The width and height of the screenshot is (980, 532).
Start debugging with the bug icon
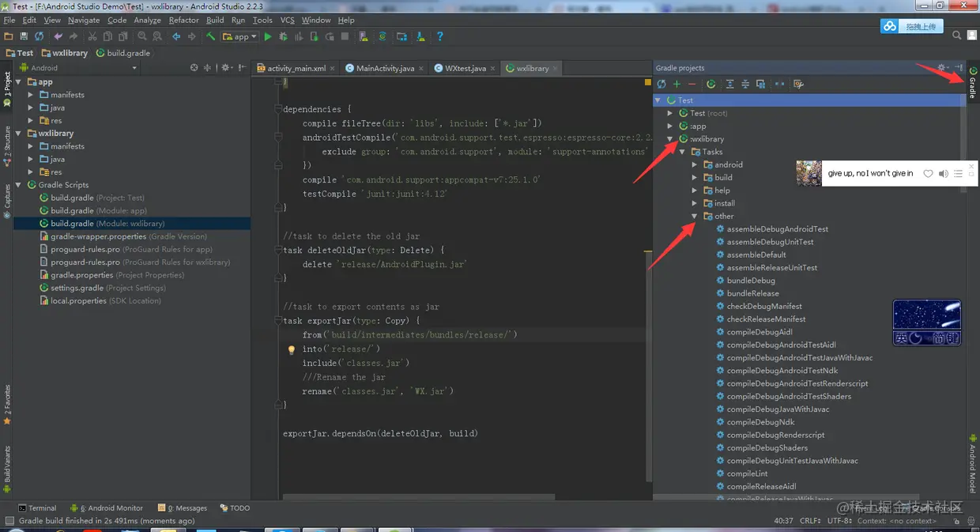point(283,36)
